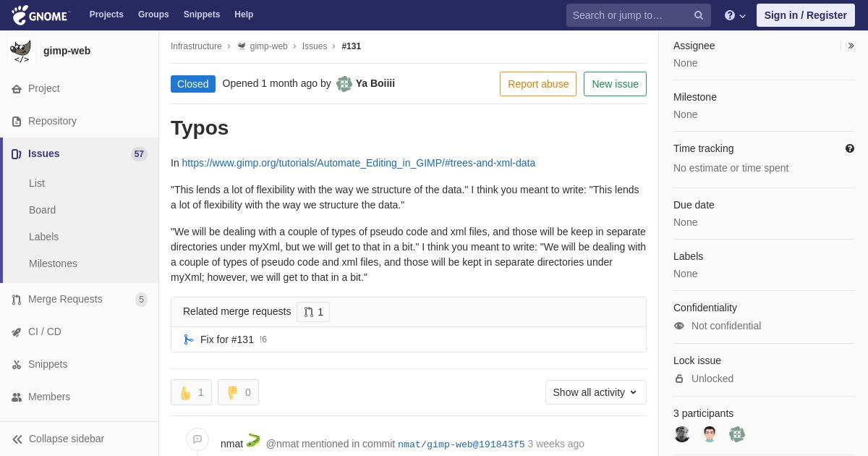Open merge request Fix for #131
The height and width of the screenshot is (456, 868).
click(x=227, y=339)
